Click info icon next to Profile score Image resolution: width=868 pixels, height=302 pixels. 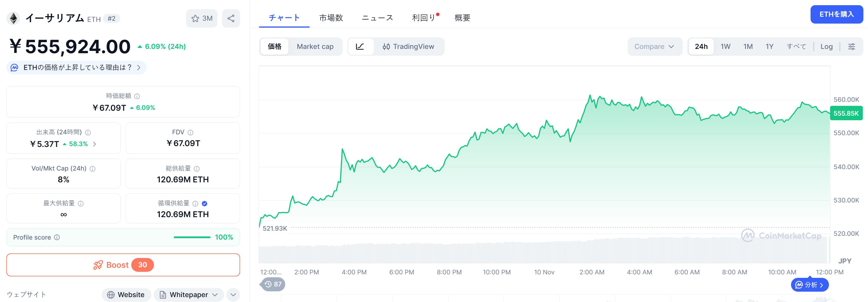(57, 237)
